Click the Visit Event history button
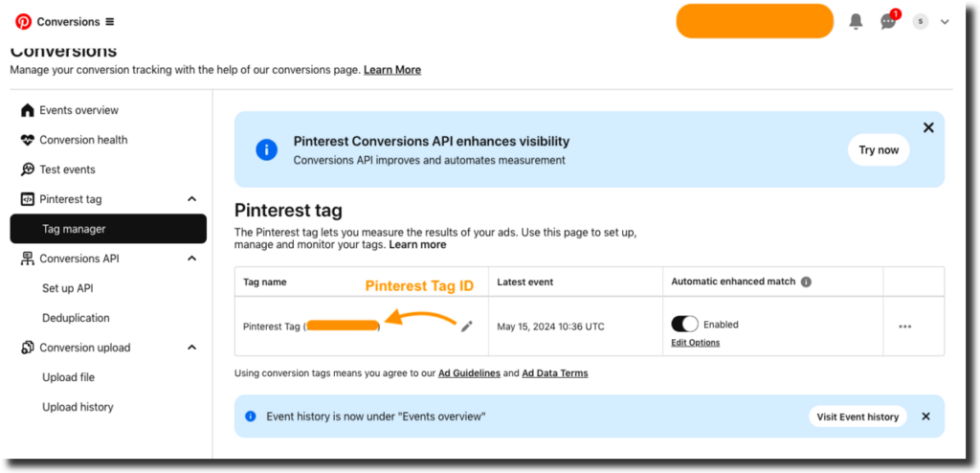 [857, 417]
